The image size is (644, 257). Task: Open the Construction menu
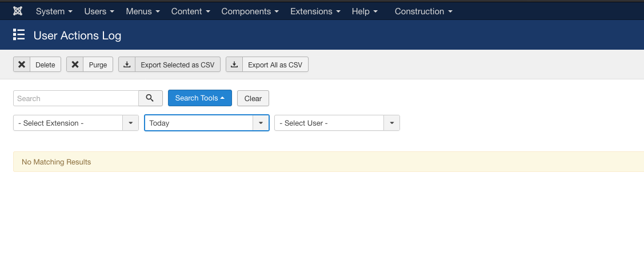pyautogui.click(x=423, y=11)
